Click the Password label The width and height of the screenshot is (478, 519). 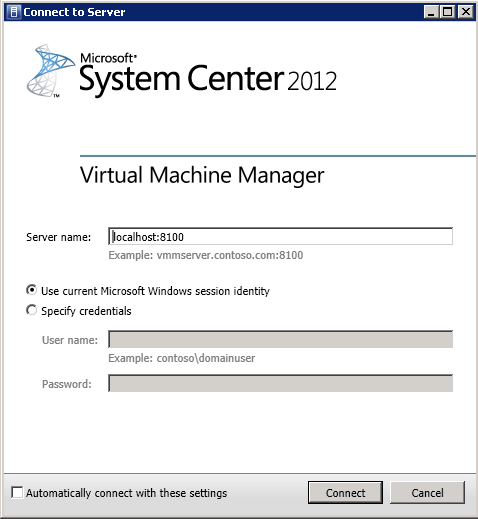coord(67,384)
